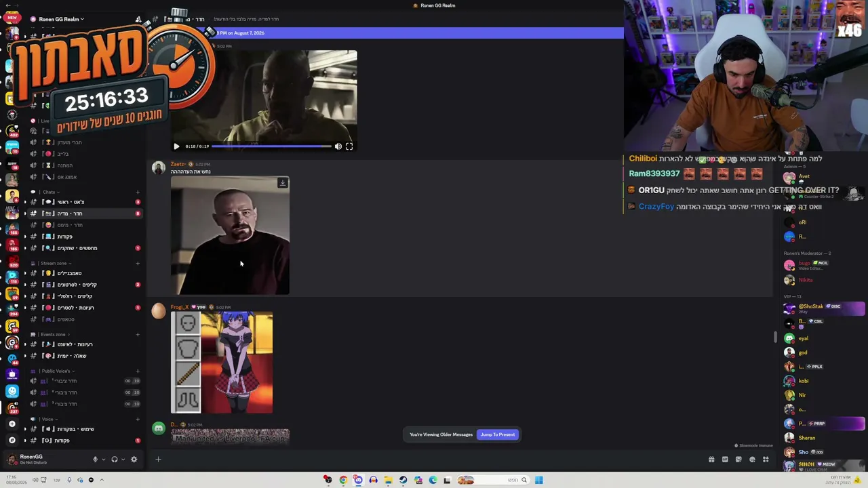The width and height of the screenshot is (868, 488).
Task: Toggle the microphone mute in user panel
Action: click(95, 460)
